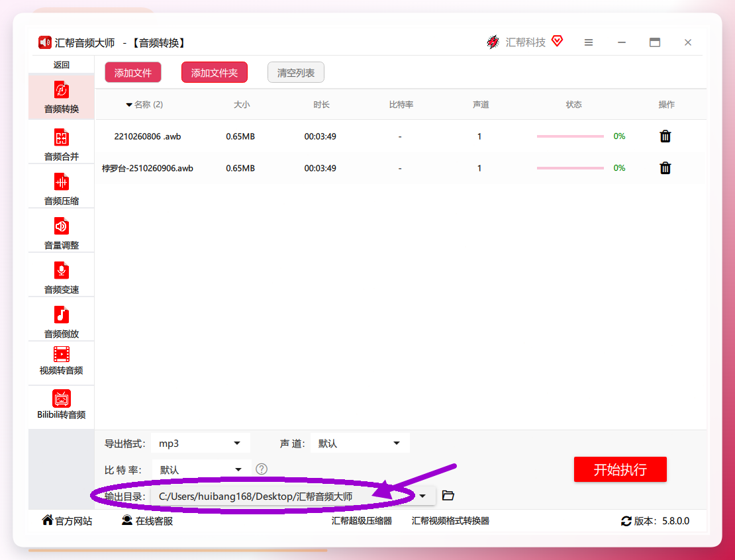
Task: Click the 清空列表 button
Action: (296, 73)
